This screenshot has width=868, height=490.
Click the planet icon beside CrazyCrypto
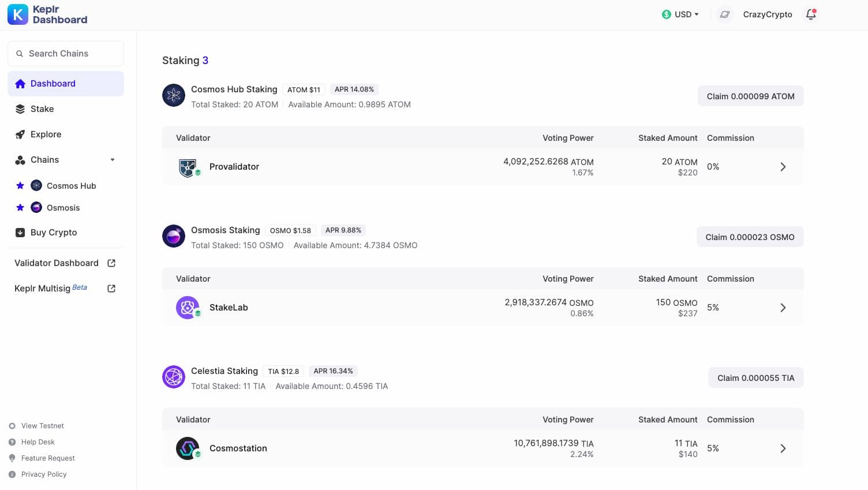[x=724, y=14]
